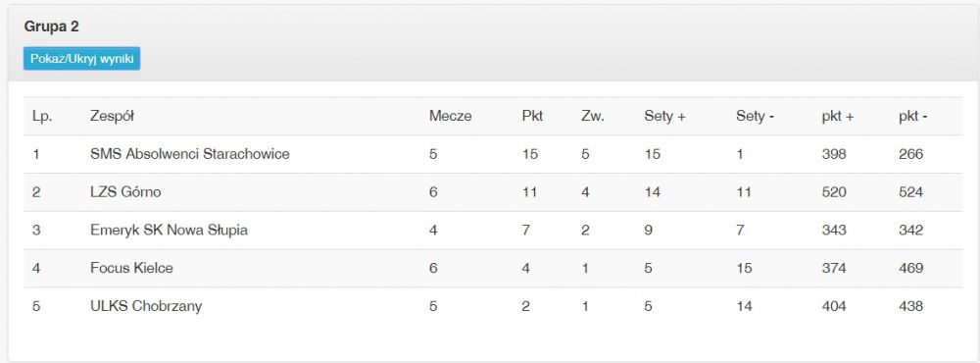Click Focus Kielce's 469 value

[x=910, y=268]
